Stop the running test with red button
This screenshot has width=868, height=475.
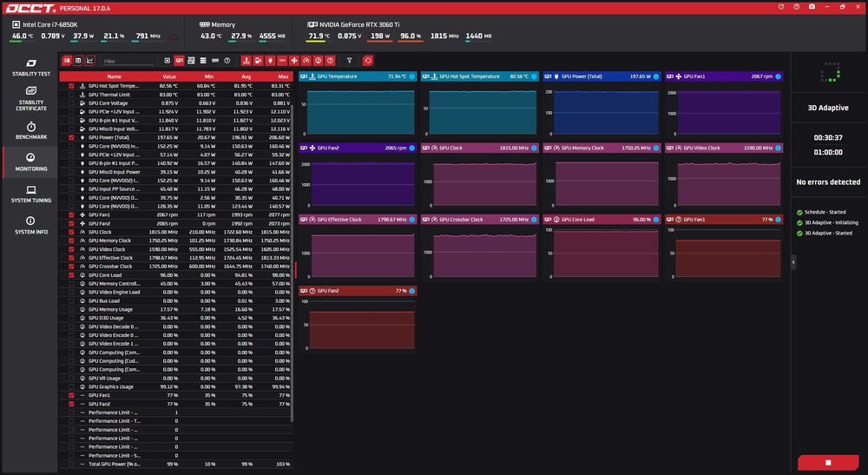[x=828, y=462]
